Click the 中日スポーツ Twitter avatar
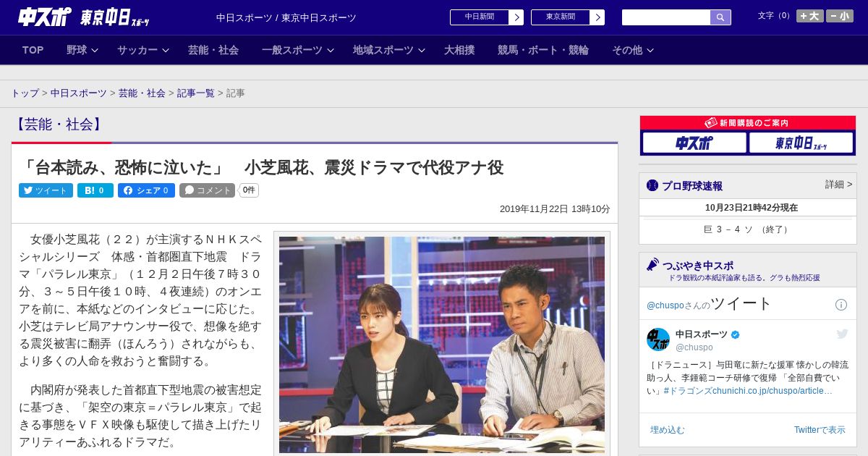This screenshot has height=456, width=868. click(x=658, y=339)
